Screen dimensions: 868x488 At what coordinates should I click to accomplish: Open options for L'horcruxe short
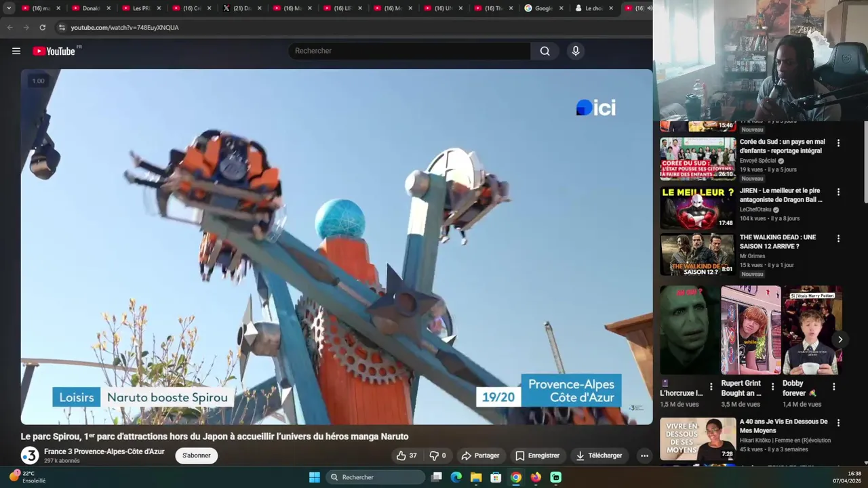[711, 386]
